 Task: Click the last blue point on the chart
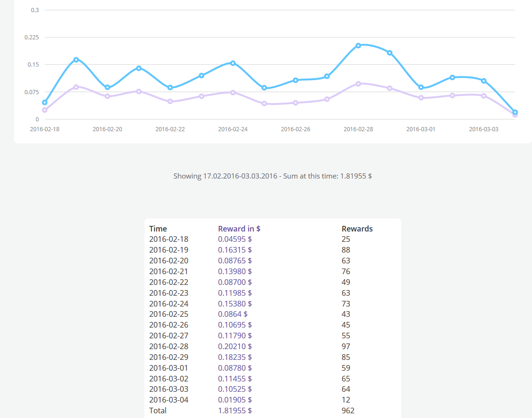pos(515,112)
